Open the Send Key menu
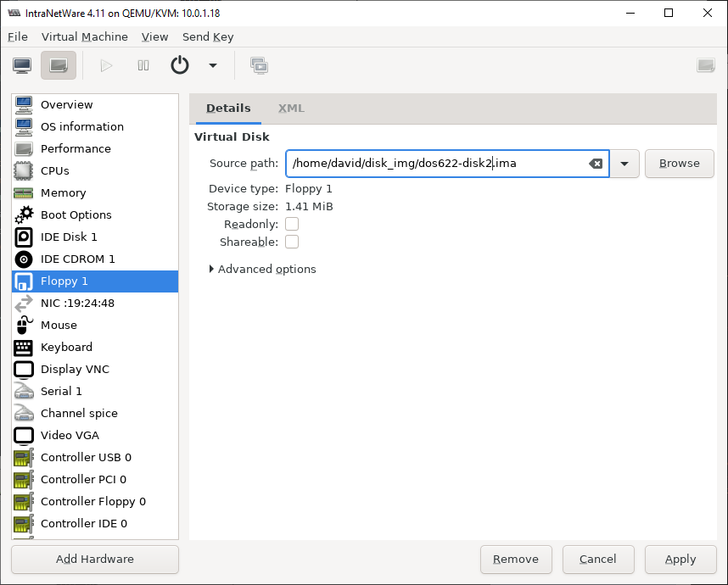 tap(208, 36)
